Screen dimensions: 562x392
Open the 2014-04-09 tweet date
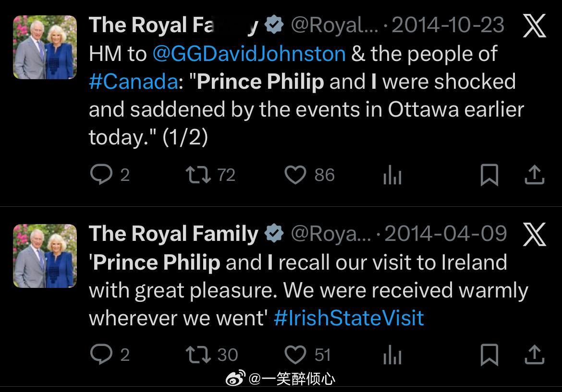coord(445,234)
